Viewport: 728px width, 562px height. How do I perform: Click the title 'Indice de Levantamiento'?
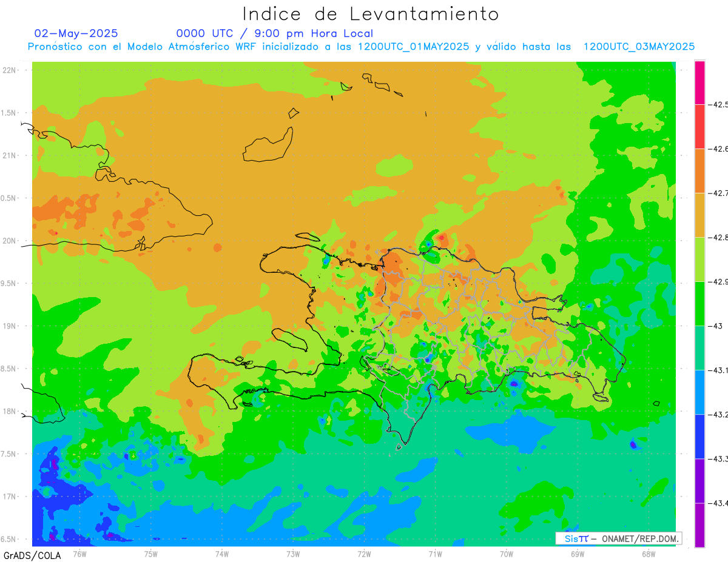[x=371, y=14]
